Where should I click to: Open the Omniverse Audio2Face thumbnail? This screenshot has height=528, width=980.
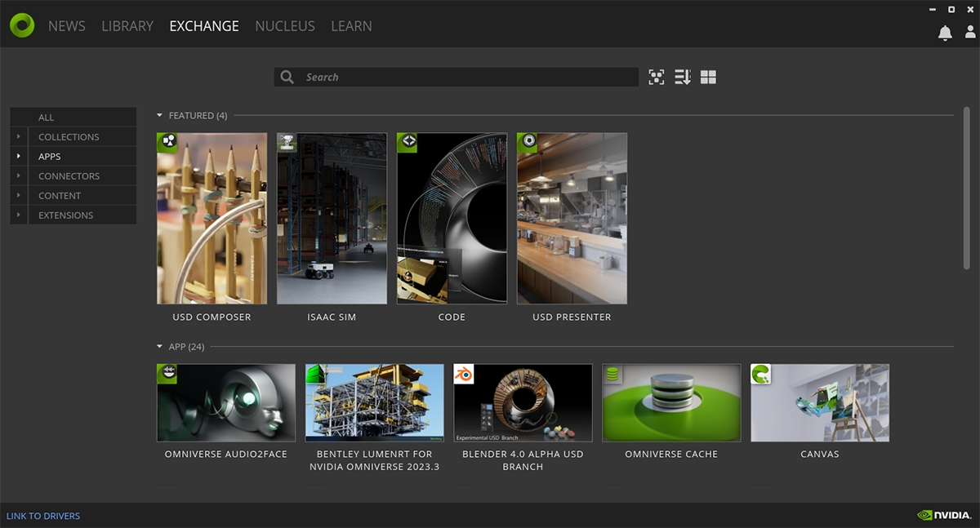pyautogui.click(x=226, y=403)
